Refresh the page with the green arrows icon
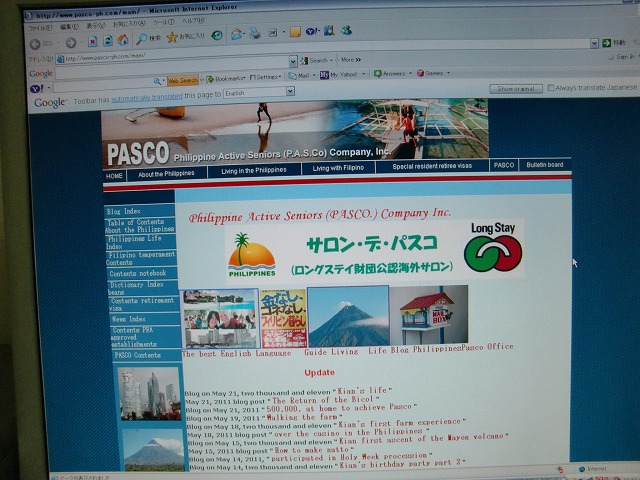This screenshot has height=480, width=640. click(x=108, y=40)
